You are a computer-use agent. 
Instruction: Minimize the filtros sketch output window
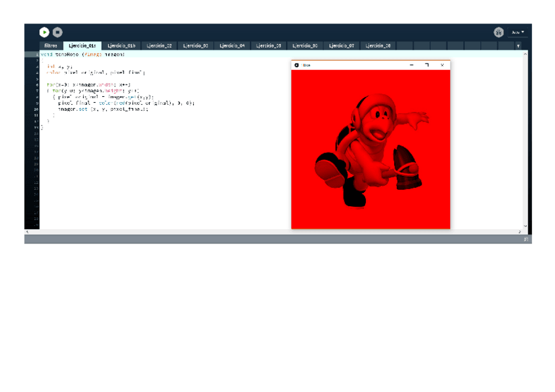(x=411, y=65)
